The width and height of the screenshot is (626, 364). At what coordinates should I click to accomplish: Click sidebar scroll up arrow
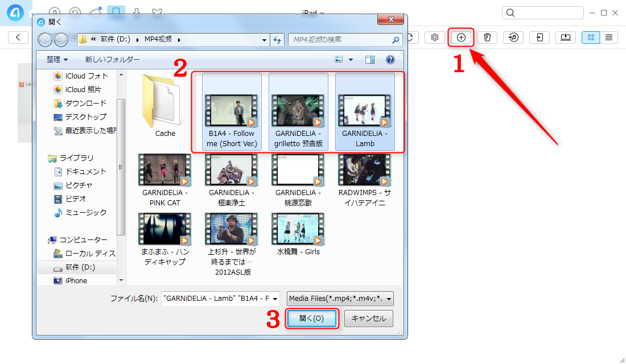121,75
